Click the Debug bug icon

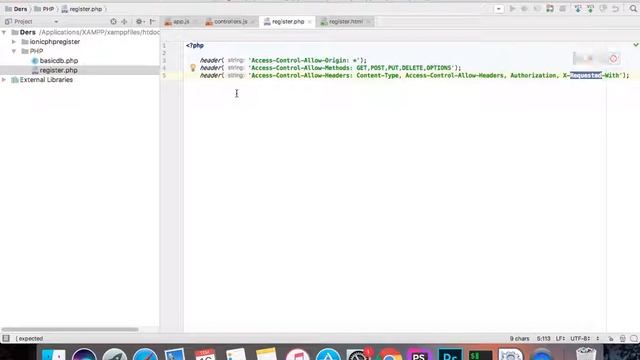click(x=524, y=9)
